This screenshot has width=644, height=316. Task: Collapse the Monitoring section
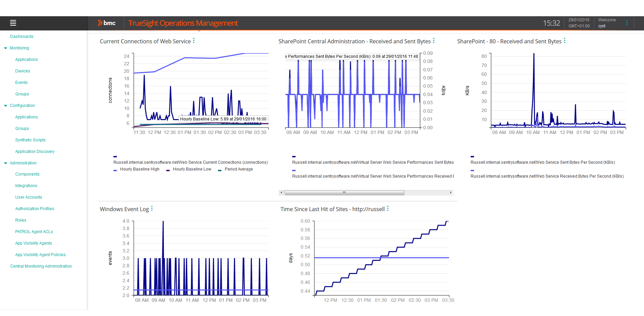pyautogui.click(x=5, y=48)
